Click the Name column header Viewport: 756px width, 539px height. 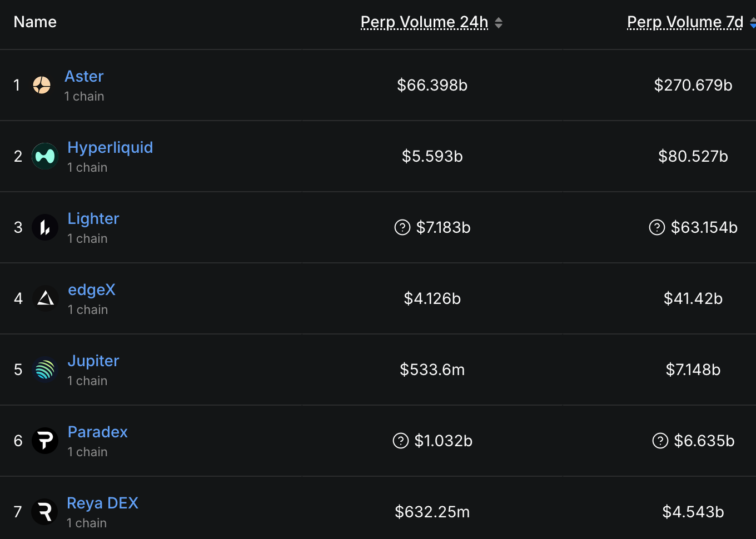pos(35,22)
